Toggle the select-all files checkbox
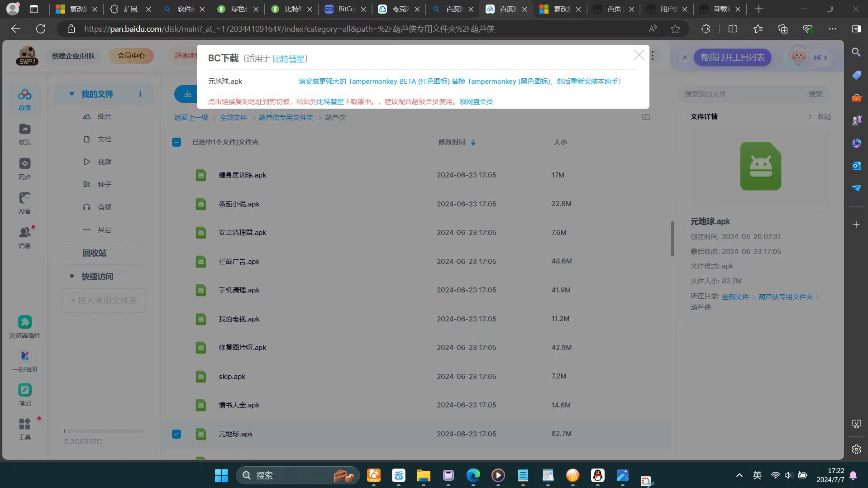Image resolution: width=868 pixels, height=488 pixels. click(x=176, y=142)
